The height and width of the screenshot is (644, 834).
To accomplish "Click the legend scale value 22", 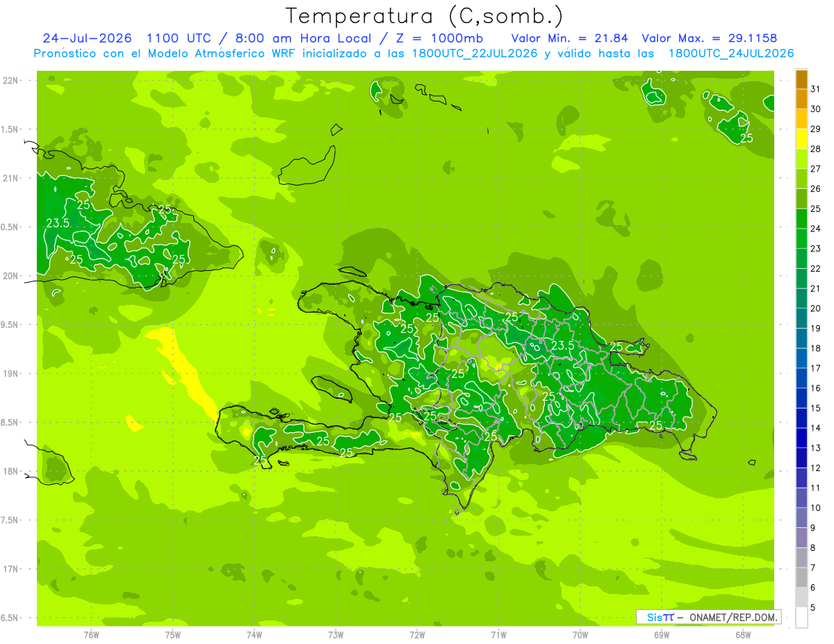I will [816, 269].
